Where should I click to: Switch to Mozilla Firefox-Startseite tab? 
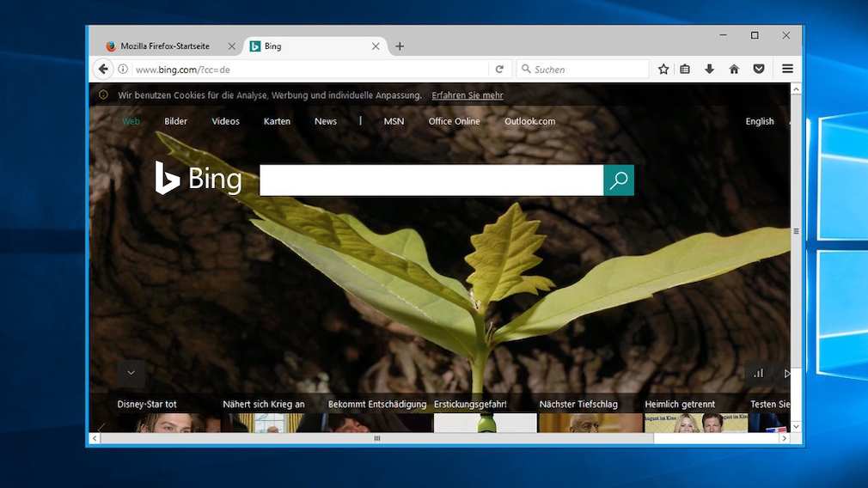pyautogui.click(x=166, y=46)
